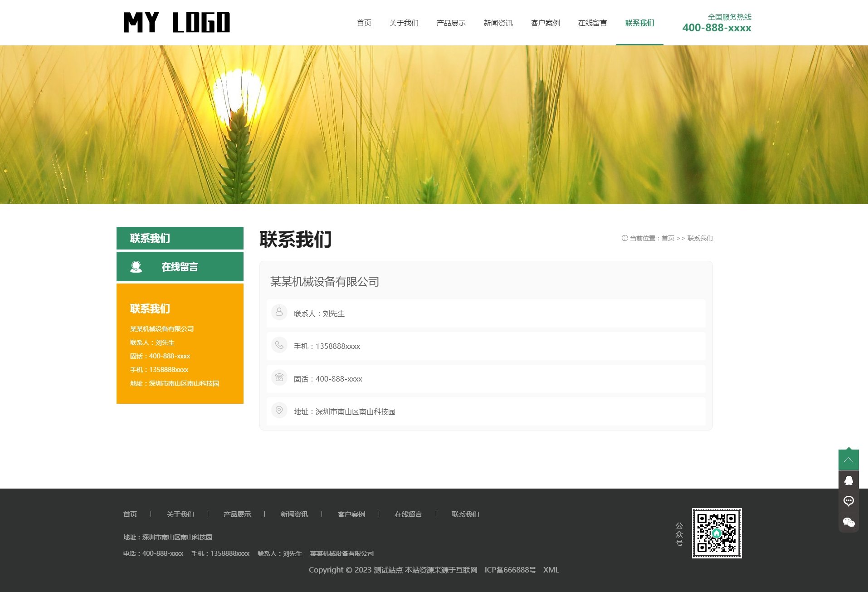The width and height of the screenshot is (868, 592).
Task: Click the globe icon in the breadcrumb
Action: 624,238
